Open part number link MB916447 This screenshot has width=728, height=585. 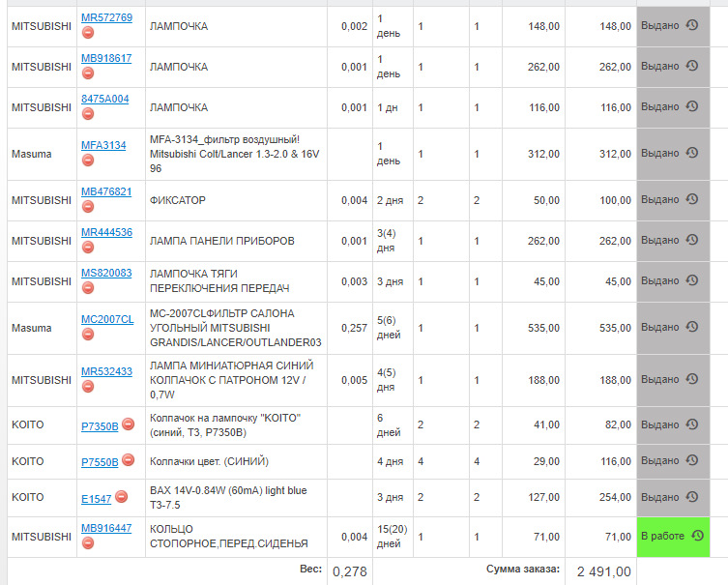click(x=106, y=528)
